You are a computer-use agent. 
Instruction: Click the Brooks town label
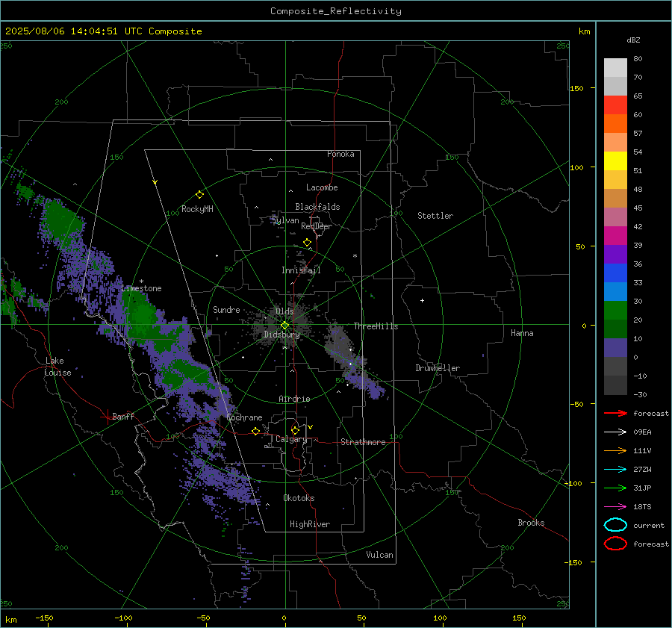coord(531,523)
